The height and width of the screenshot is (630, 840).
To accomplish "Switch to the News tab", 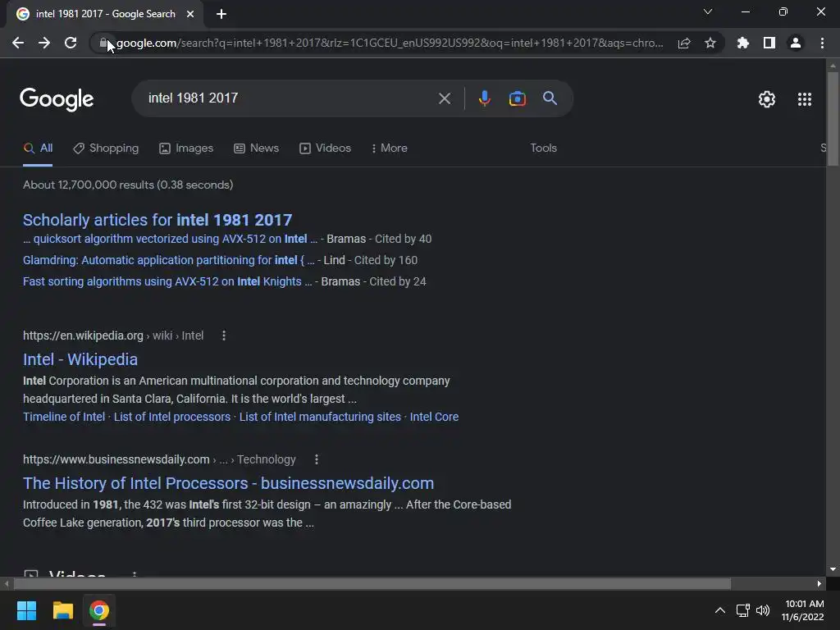I will click(257, 148).
